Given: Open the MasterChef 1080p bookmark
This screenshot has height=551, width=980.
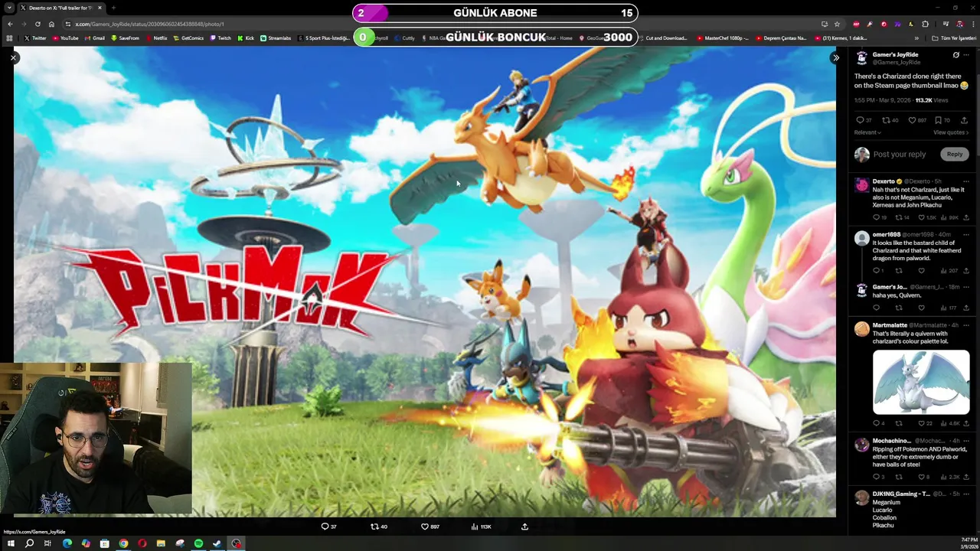Looking at the screenshot, I should coord(724,37).
